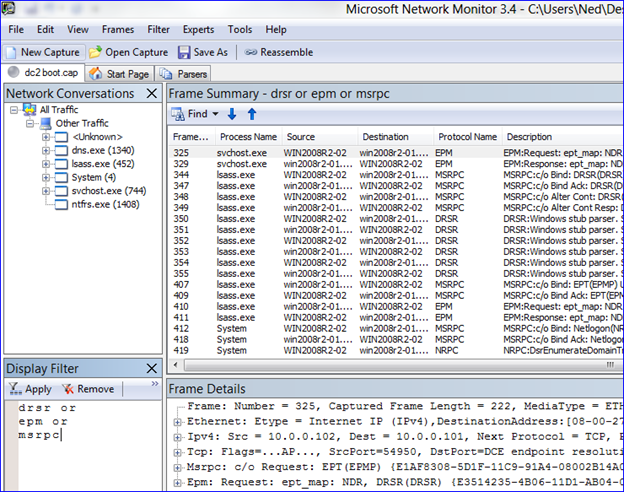
Task: Click the Display Filter toolbar overflow chevron
Action: click(155, 384)
